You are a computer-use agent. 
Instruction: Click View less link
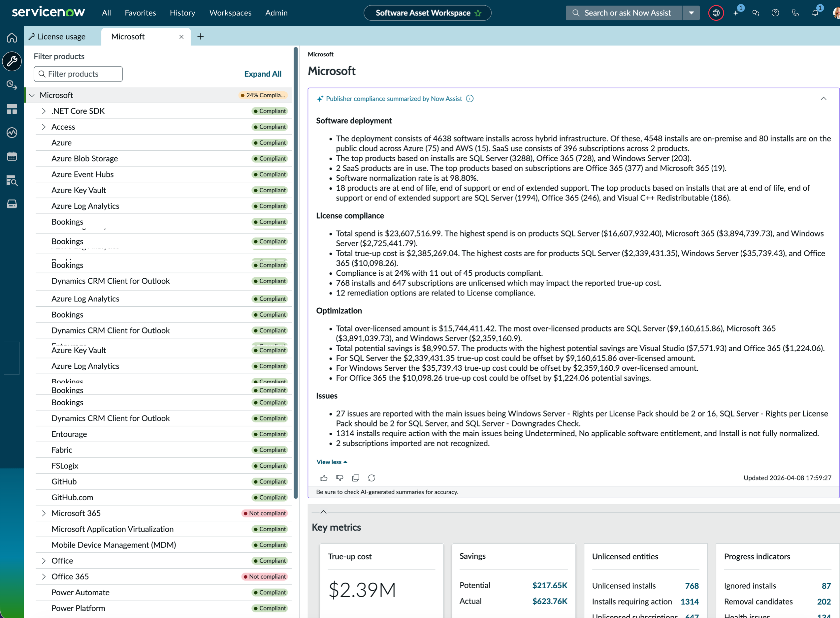click(x=332, y=462)
